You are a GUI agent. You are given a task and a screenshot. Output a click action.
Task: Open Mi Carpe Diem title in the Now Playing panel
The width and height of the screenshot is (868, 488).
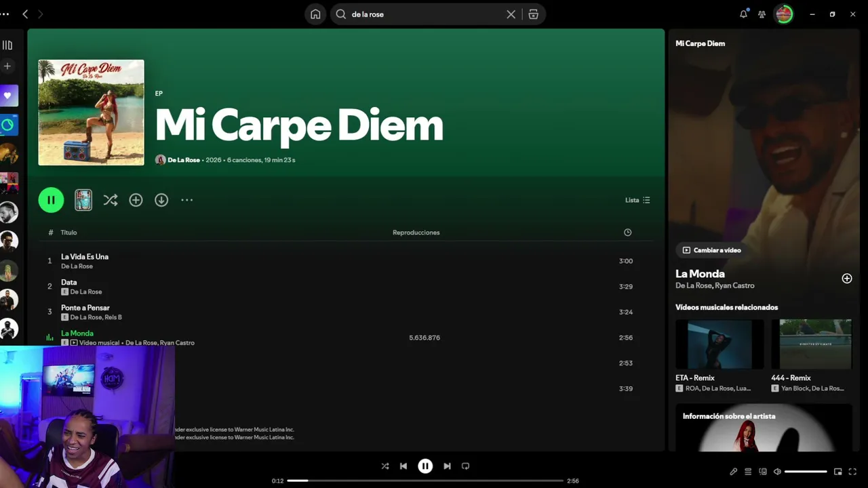point(700,43)
